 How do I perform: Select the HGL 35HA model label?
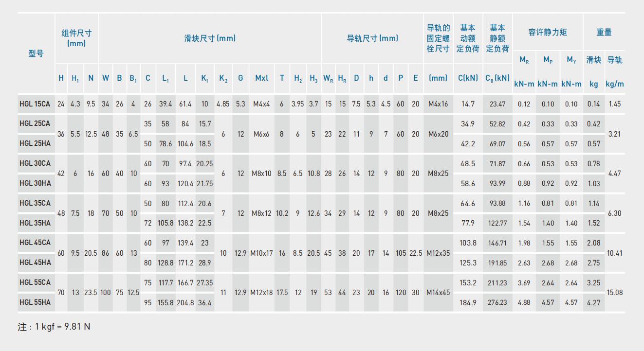point(35,223)
